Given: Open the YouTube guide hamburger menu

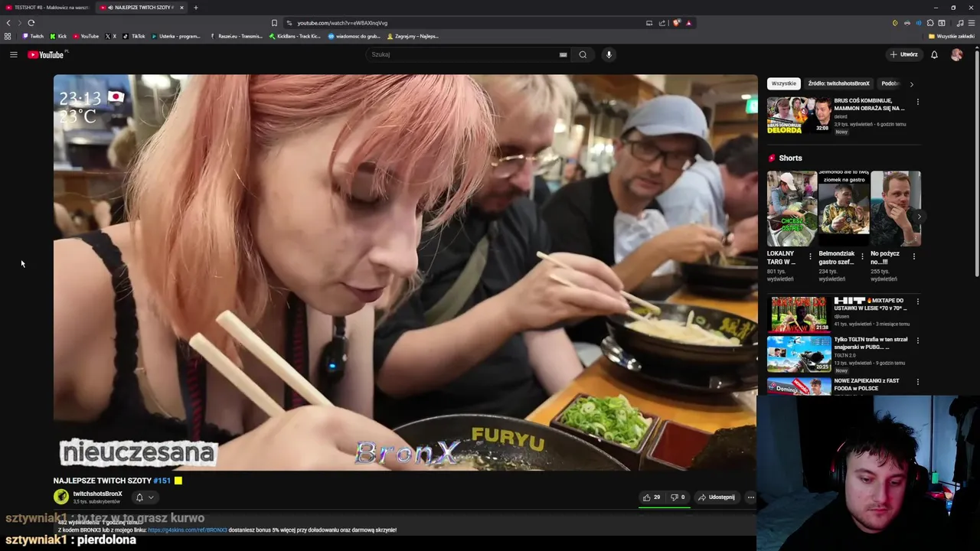Looking at the screenshot, I should [13, 54].
